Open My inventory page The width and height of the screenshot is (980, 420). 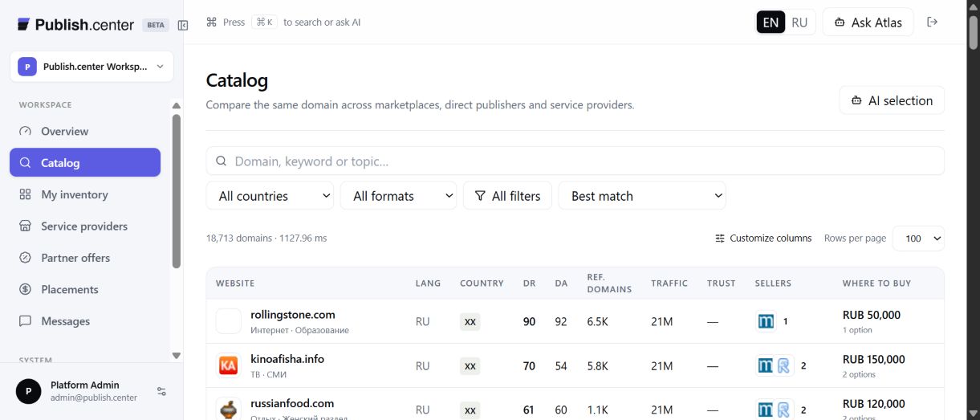coord(85,194)
